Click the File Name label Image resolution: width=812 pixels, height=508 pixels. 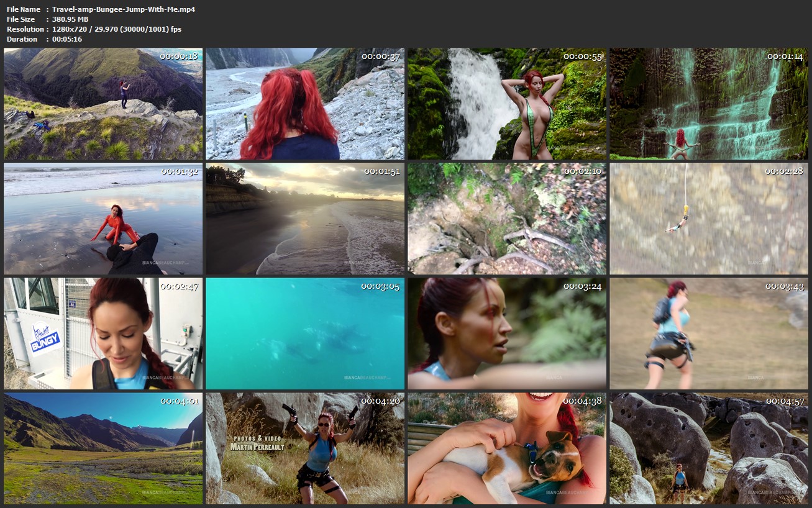click(24, 9)
